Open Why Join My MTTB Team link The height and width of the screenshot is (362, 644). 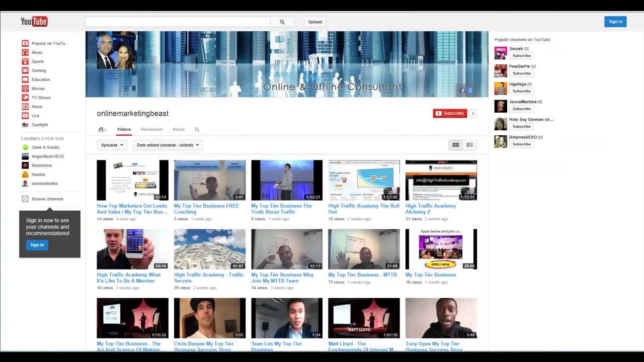click(x=282, y=278)
